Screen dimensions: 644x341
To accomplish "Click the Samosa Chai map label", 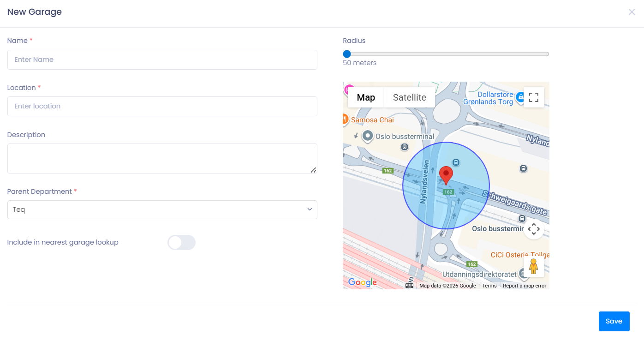I will point(372,120).
